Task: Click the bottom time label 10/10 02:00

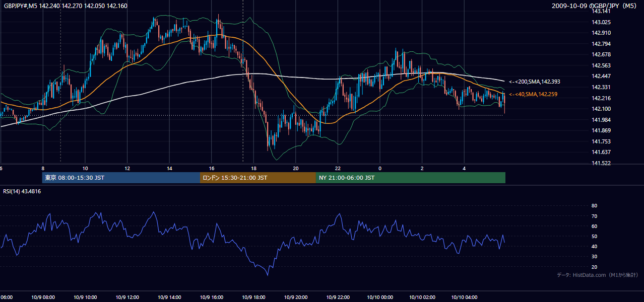Action: (422, 297)
